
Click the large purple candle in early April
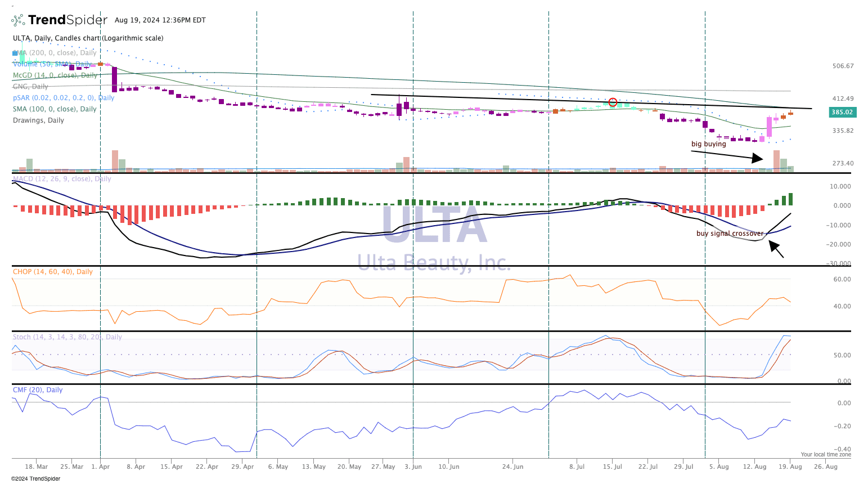pyautogui.click(x=115, y=79)
